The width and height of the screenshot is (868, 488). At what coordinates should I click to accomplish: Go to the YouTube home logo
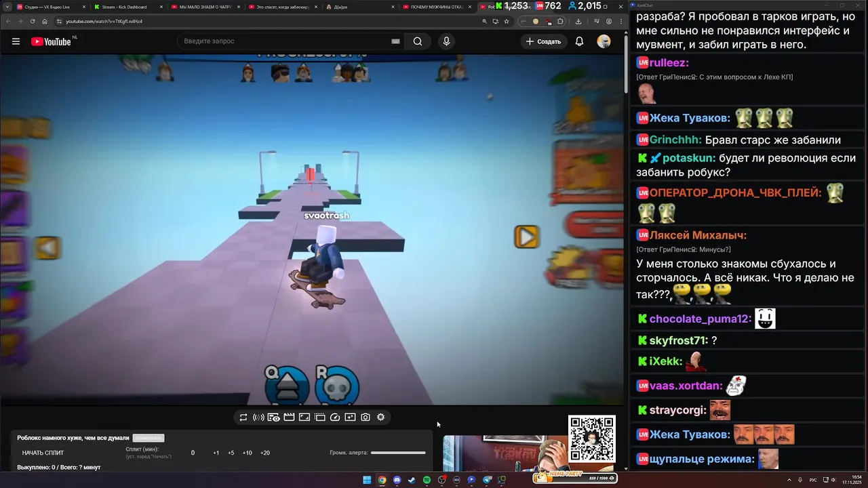tap(51, 41)
